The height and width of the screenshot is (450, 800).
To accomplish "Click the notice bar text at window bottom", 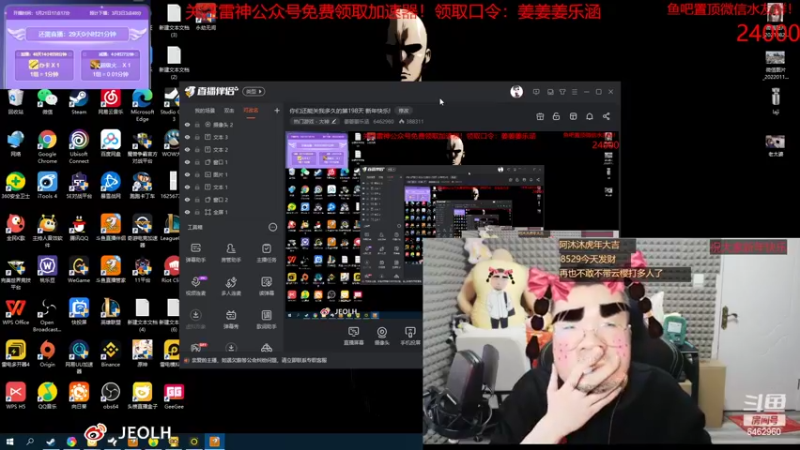I will pos(259,360).
